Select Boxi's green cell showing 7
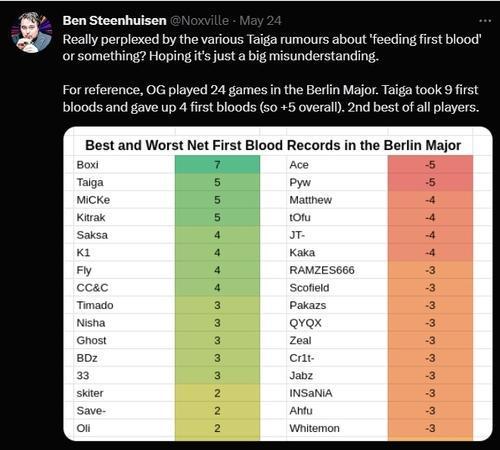 click(x=217, y=164)
